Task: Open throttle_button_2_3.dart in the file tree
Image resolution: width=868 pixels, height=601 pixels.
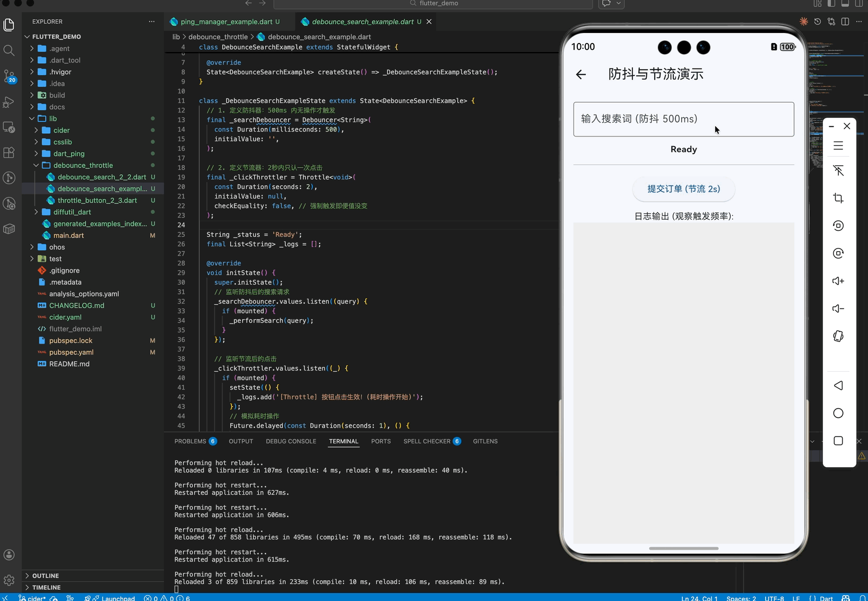Action: [97, 200]
